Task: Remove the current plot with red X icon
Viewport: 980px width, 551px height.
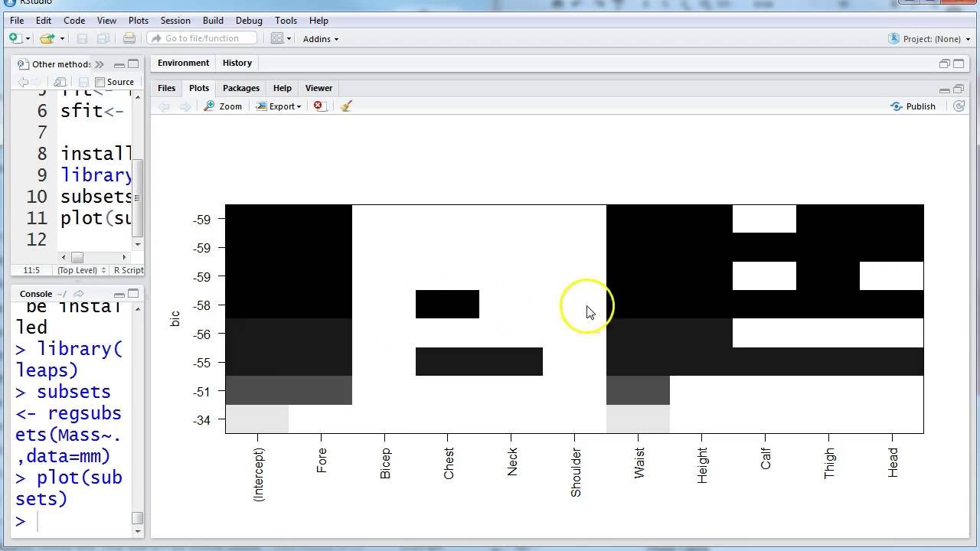Action: (320, 106)
